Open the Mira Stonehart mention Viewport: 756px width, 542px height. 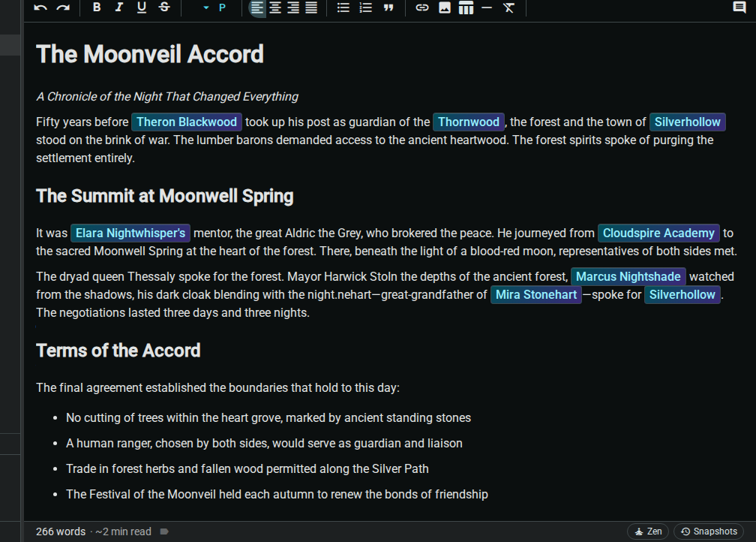[536, 295]
